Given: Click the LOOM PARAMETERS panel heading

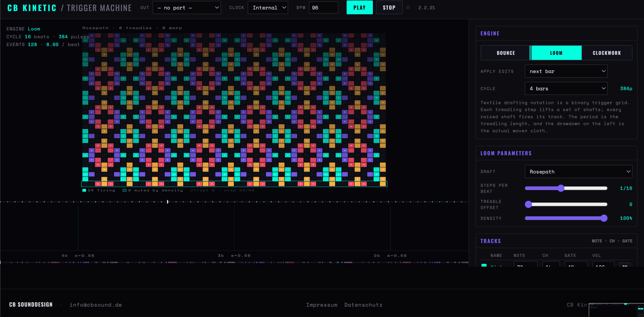Looking at the screenshot, I should click(506, 153).
